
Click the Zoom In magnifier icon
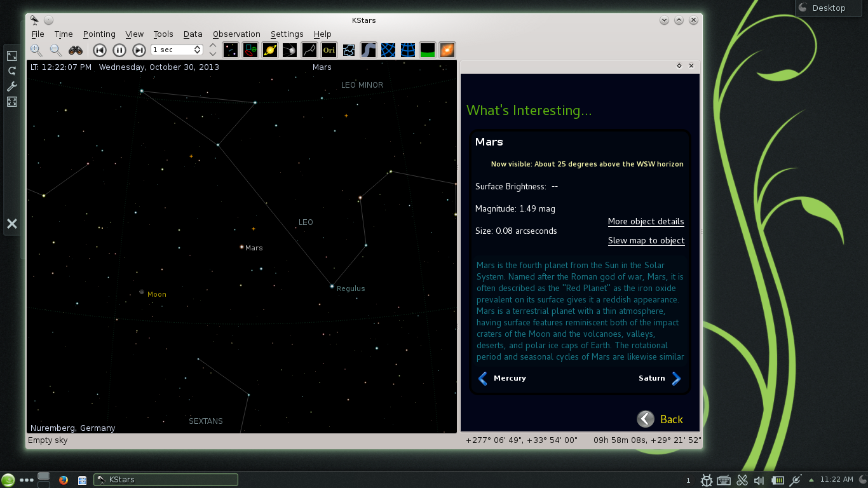point(36,50)
